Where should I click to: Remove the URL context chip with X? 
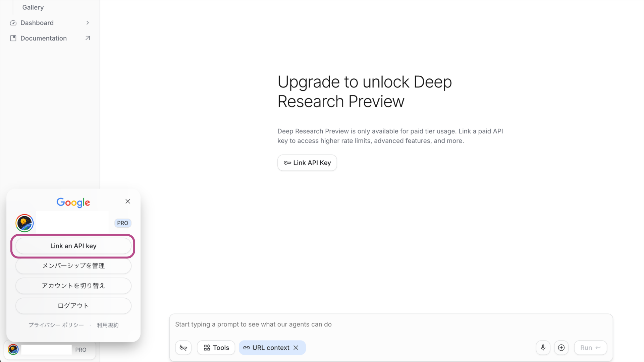[296, 348]
